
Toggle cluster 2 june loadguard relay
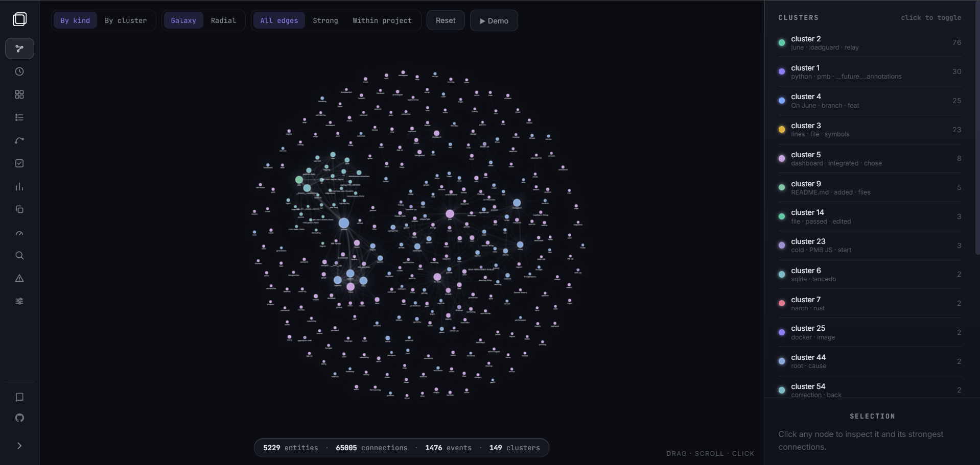click(870, 42)
